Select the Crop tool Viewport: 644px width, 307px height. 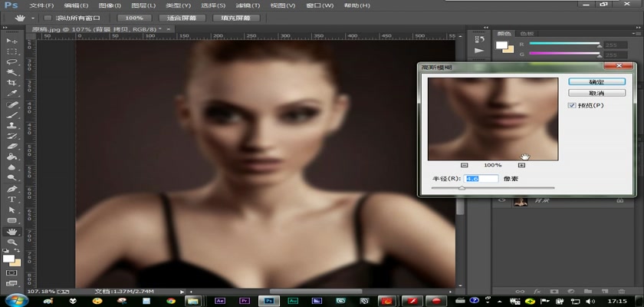pos(12,83)
